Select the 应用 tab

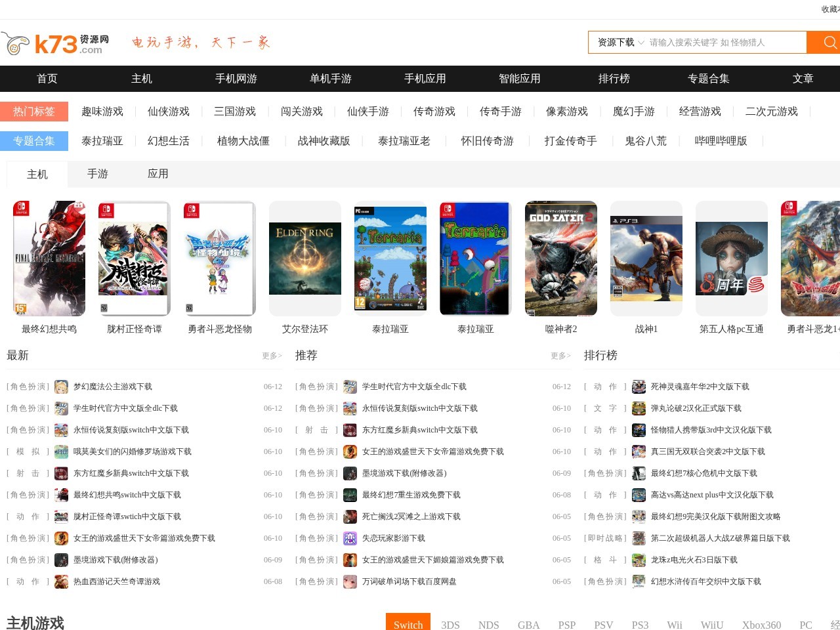tap(158, 174)
